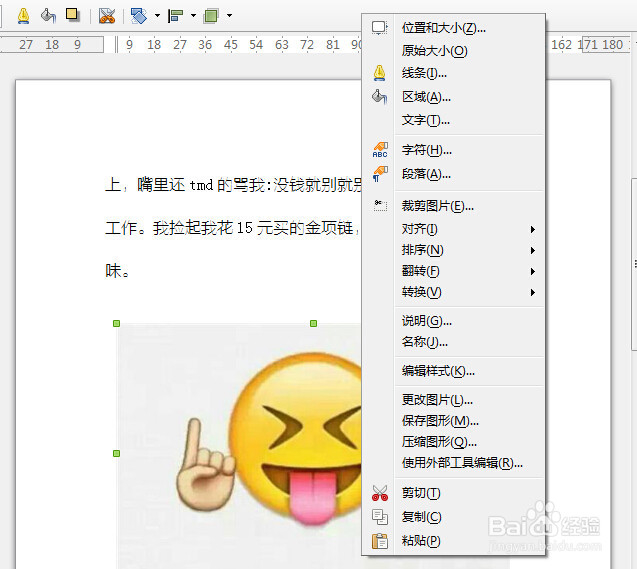Click the left-middle green selection handle
Image resolution: width=637 pixels, height=569 pixels.
click(117, 453)
